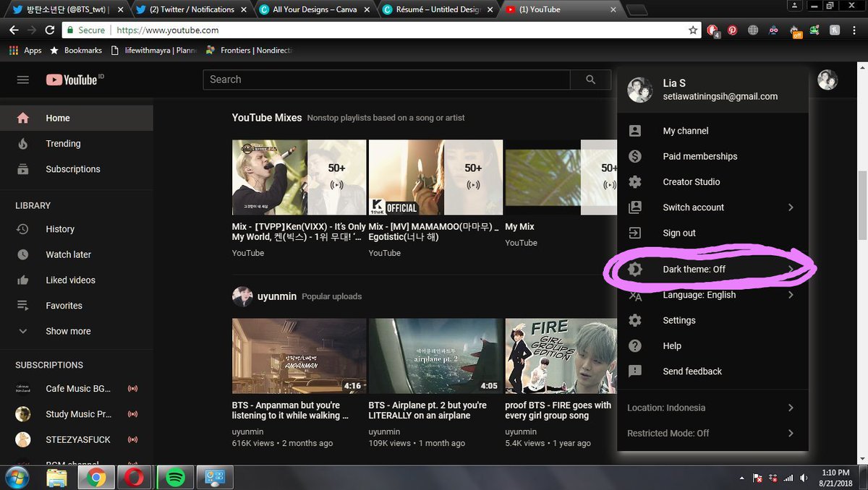This screenshot has width=868, height=490.
Task: Play the BTS Airplane pt. 2 thumbnail
Action: (435, 356)
